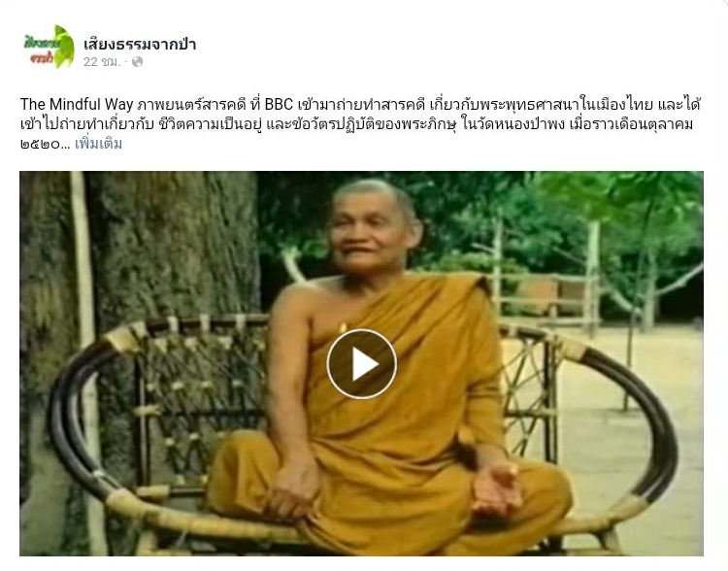Click the post description text

click(x=360, y=123)
